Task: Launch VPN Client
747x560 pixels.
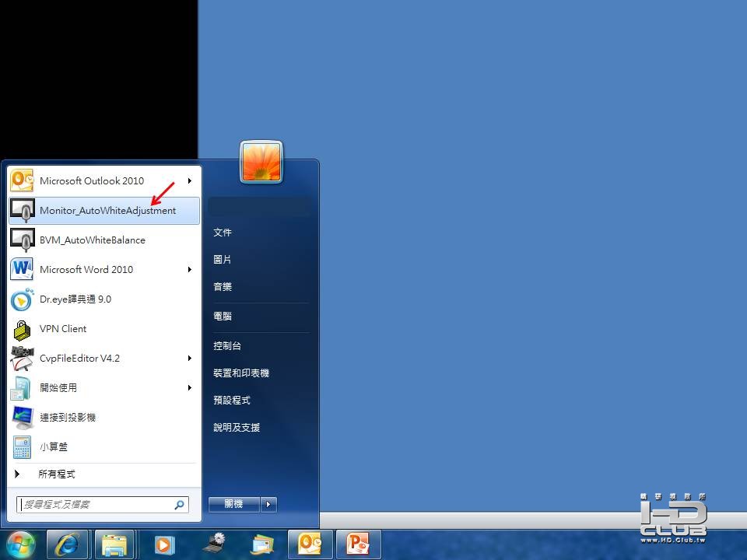Action: click(104, 328)
